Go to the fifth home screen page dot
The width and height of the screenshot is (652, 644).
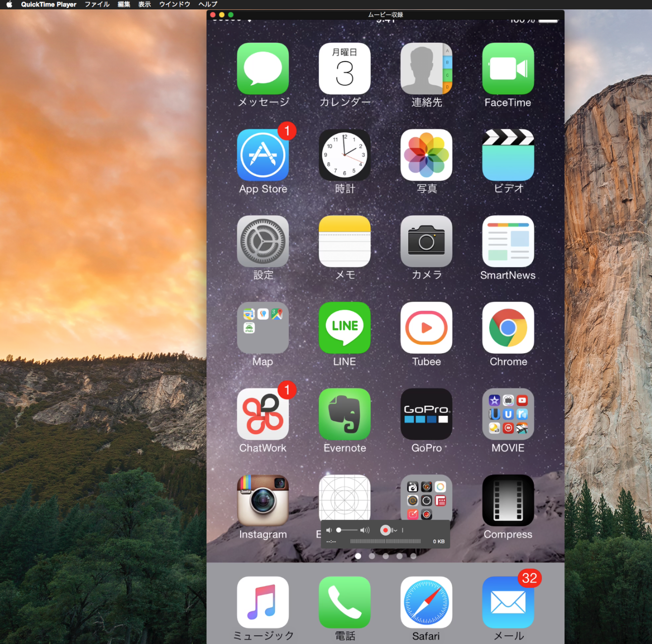pyautogui.click(x=413, y=556)
